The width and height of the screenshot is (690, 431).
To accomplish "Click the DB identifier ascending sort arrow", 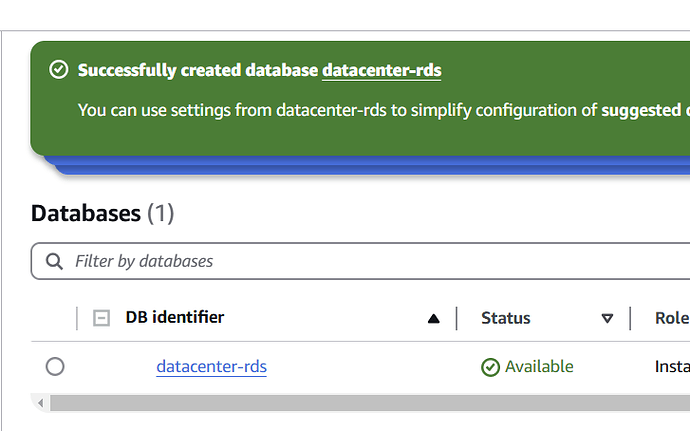I will click(x=433, y=319).
